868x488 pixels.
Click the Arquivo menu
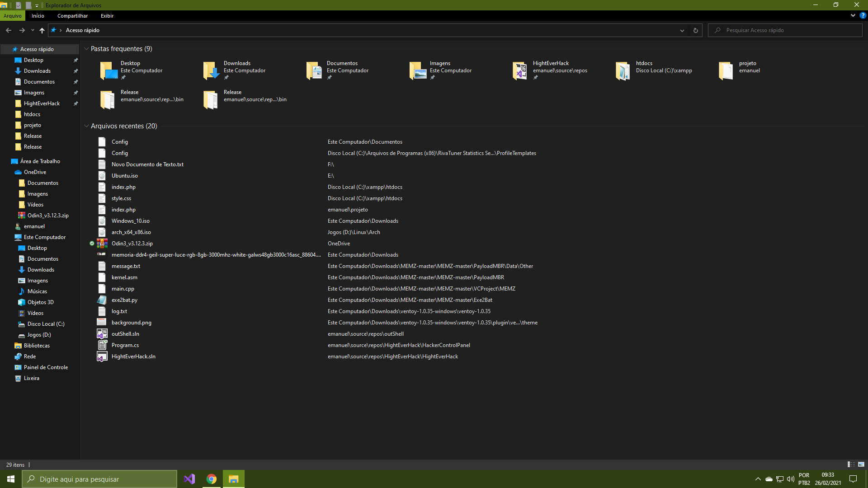click(13, 15)
